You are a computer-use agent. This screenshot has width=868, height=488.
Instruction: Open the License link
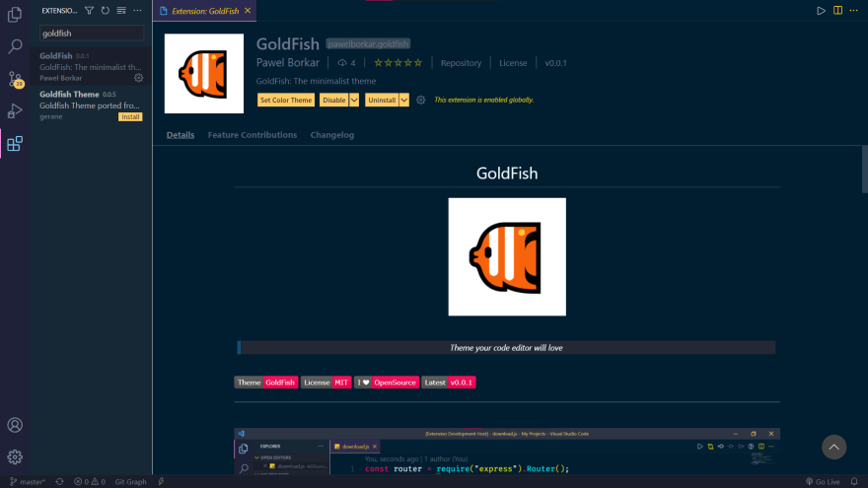(513, 63)
